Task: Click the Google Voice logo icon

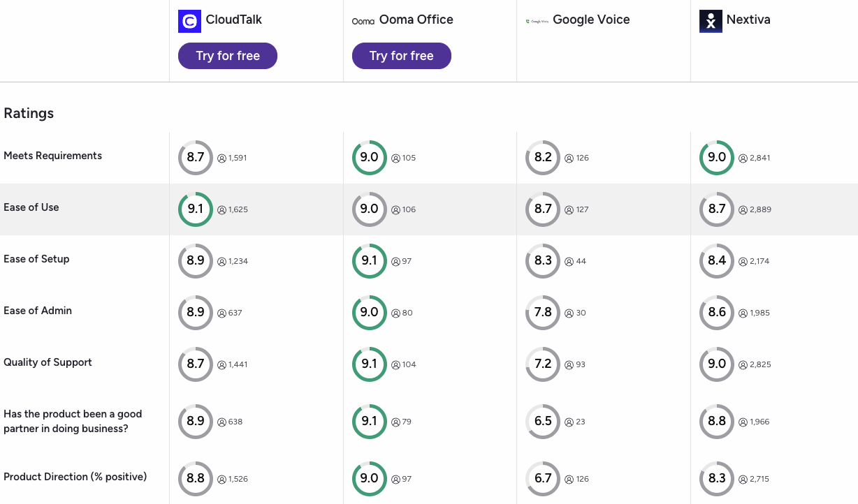Action: point(537,21)
